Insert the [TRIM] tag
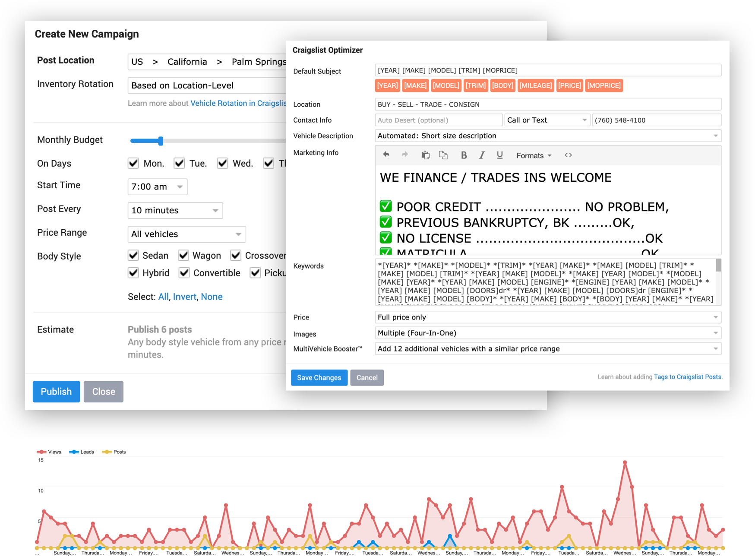755x560 pixels. pos(476,85)
